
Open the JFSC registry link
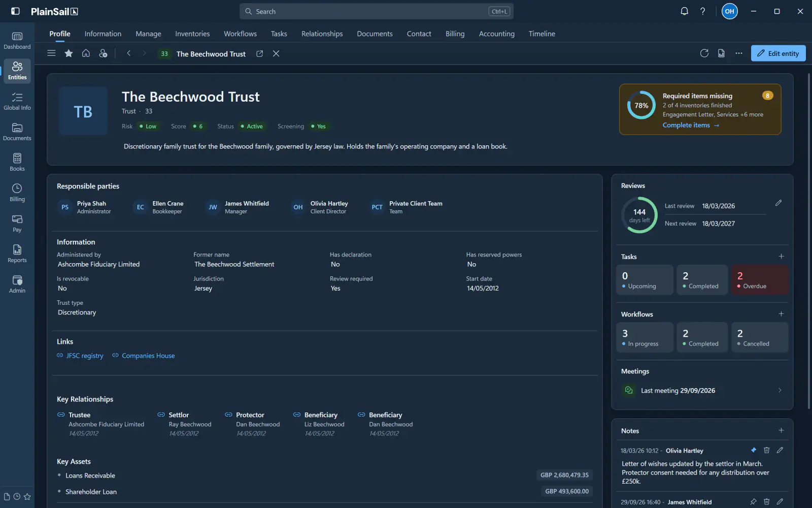coord(80,356)
